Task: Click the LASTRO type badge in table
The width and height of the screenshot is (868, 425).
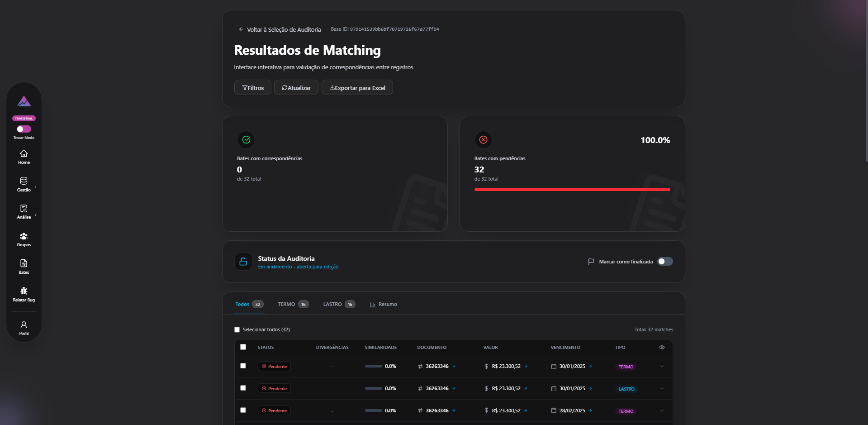Action: pos(626,389)
